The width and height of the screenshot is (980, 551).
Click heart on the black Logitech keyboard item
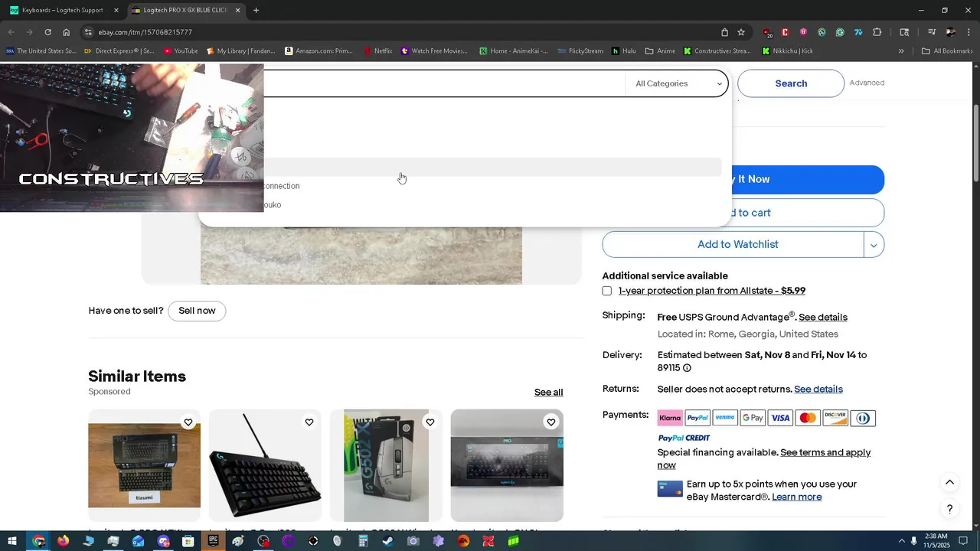pos(309,422)
